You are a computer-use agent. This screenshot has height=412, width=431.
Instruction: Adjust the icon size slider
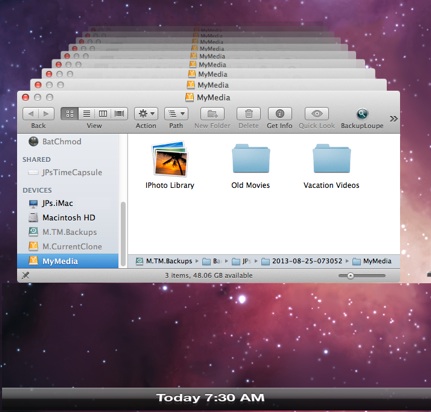coord(362,276)
